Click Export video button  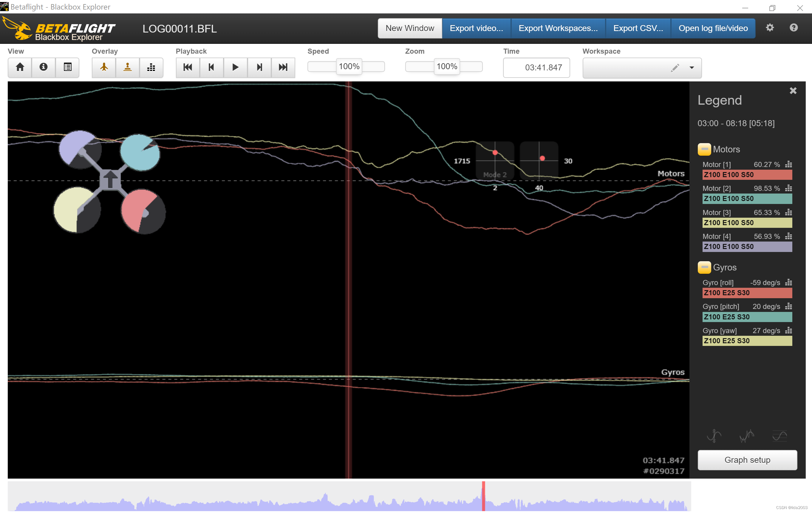[x=476, y=28]
